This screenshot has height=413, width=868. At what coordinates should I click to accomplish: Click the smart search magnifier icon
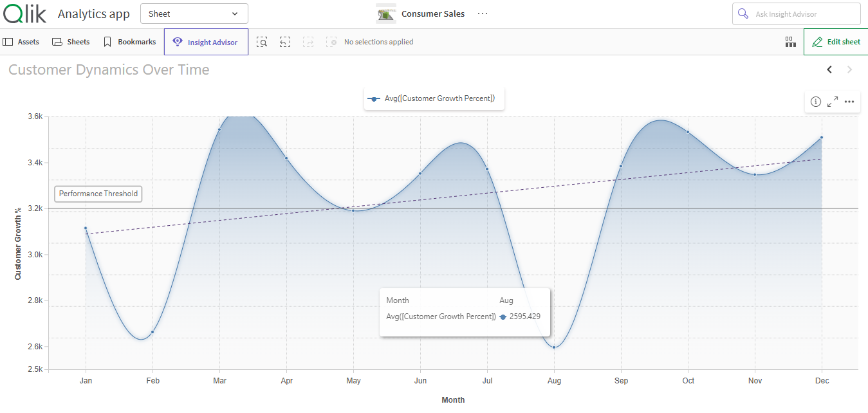pyautogui.click(x=263, y=41)
